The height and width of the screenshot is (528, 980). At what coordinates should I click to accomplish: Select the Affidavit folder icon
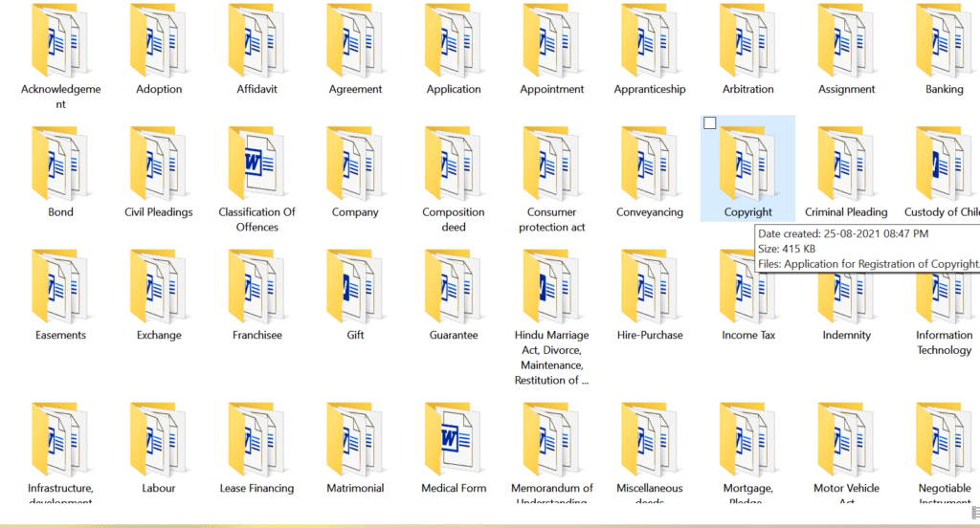point(256,41)
